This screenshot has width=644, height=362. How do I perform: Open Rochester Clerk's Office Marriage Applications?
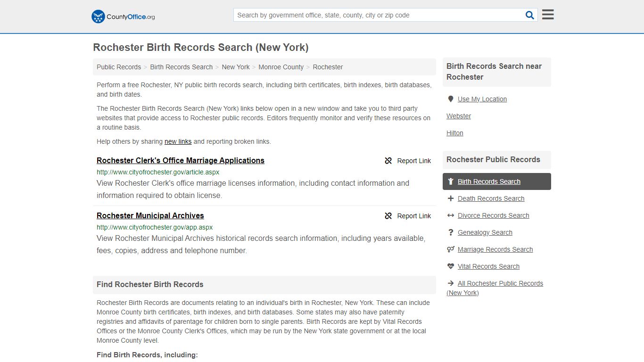[181, 160]
